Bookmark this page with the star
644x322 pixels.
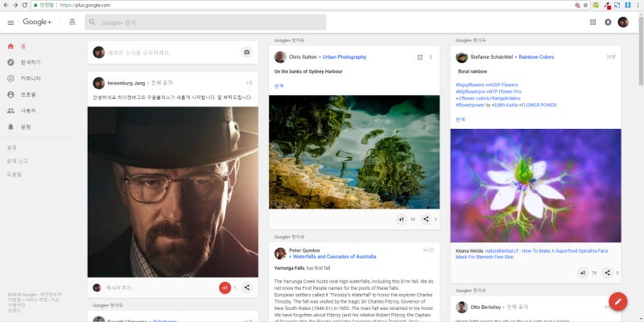(x=585, y=5)
